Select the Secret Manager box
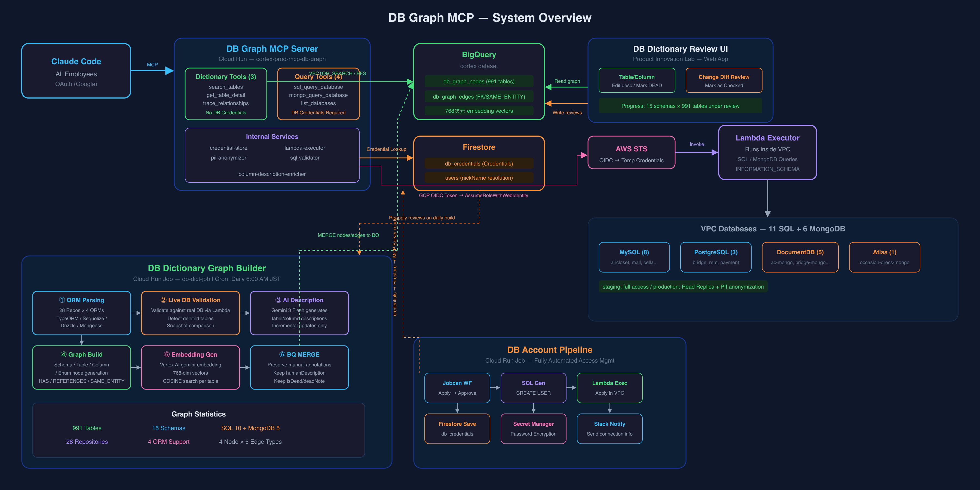This screenshot has width=980, height=490. (x=533, y=429)
